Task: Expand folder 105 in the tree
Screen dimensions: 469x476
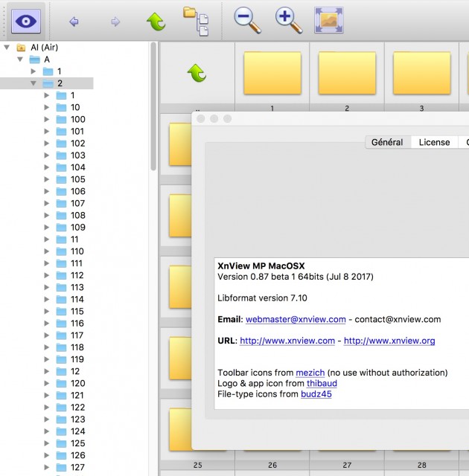Action: tap(46, 179)
